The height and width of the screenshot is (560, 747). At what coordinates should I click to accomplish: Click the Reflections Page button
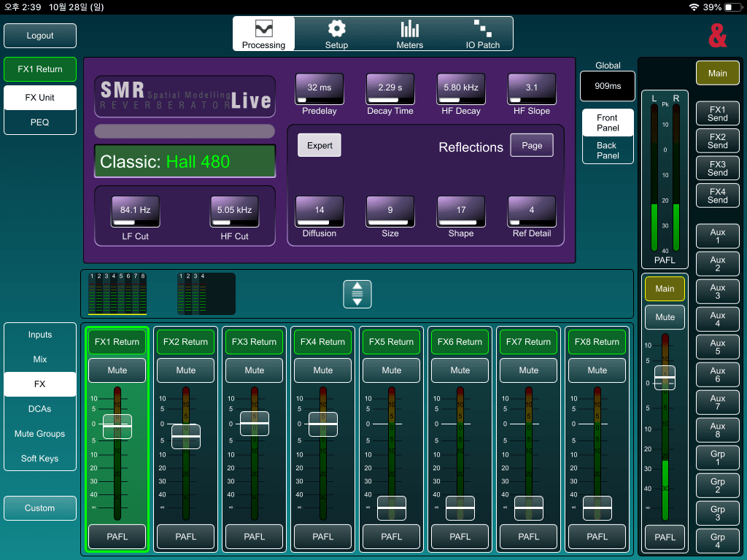tap(532, 145)
